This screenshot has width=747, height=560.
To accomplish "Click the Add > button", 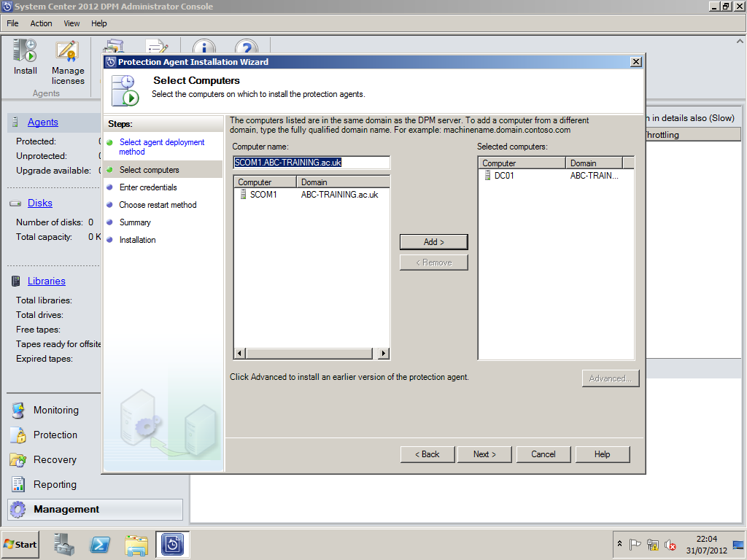I will [433, 242].
